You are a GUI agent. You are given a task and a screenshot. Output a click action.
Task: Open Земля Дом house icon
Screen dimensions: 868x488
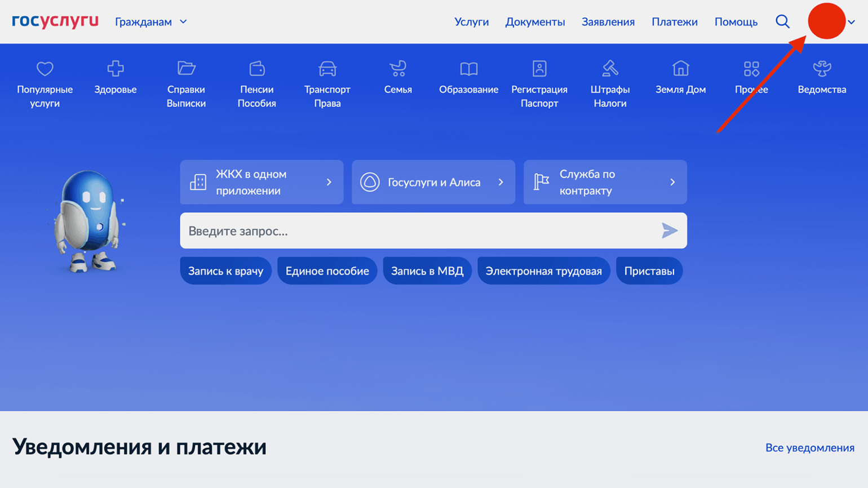[680, 69]
